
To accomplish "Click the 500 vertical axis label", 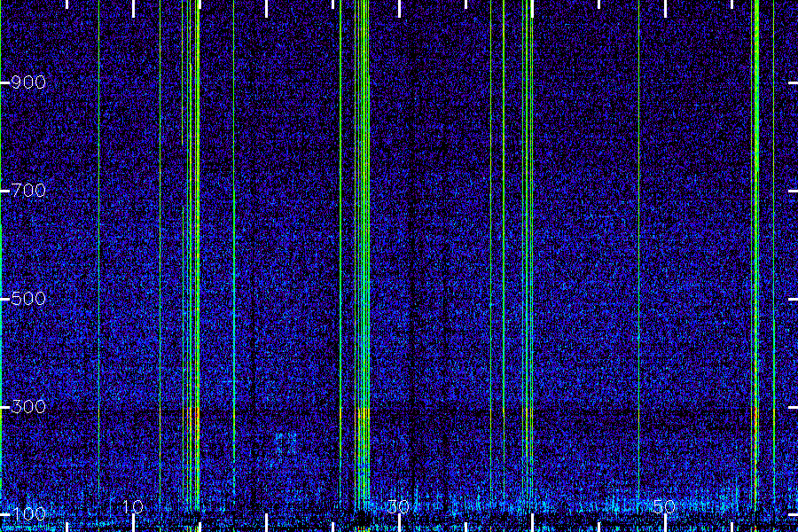I will coord(28,298).
